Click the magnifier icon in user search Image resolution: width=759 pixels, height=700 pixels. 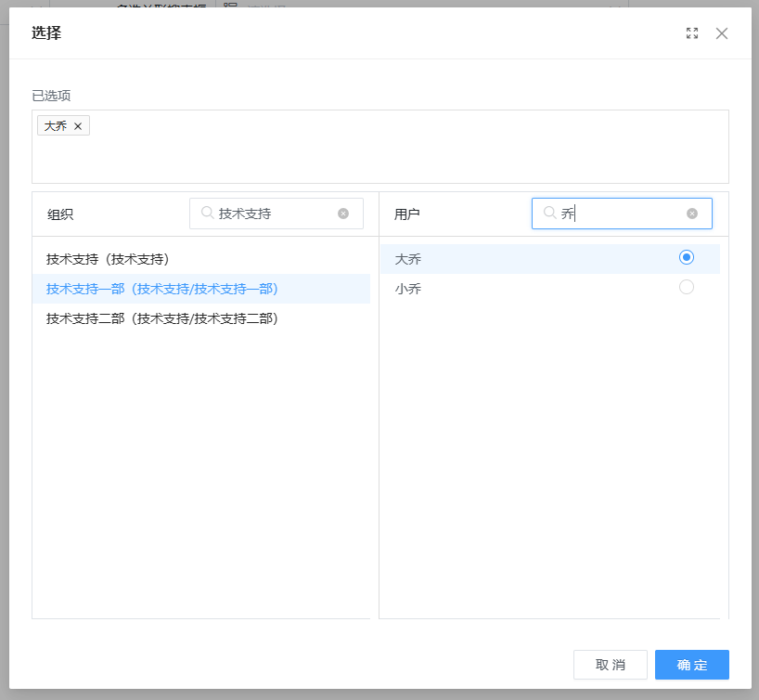tap(549, 214)
